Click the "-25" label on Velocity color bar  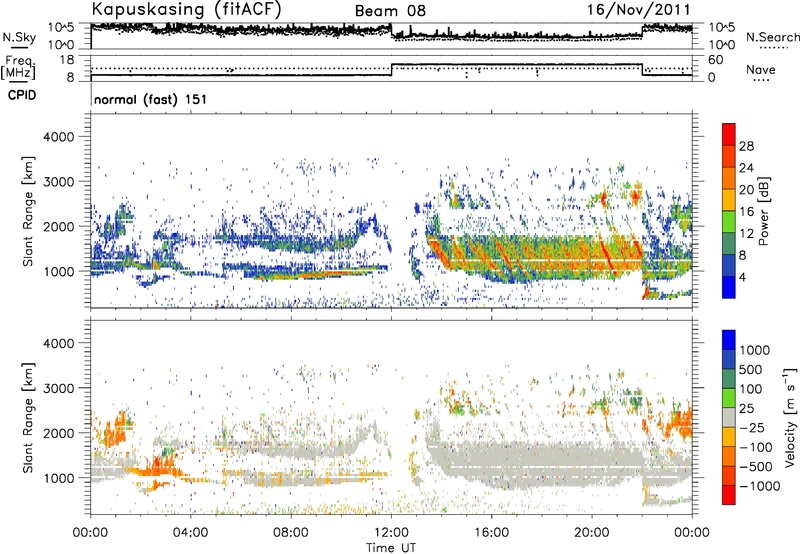click(751, 427)
